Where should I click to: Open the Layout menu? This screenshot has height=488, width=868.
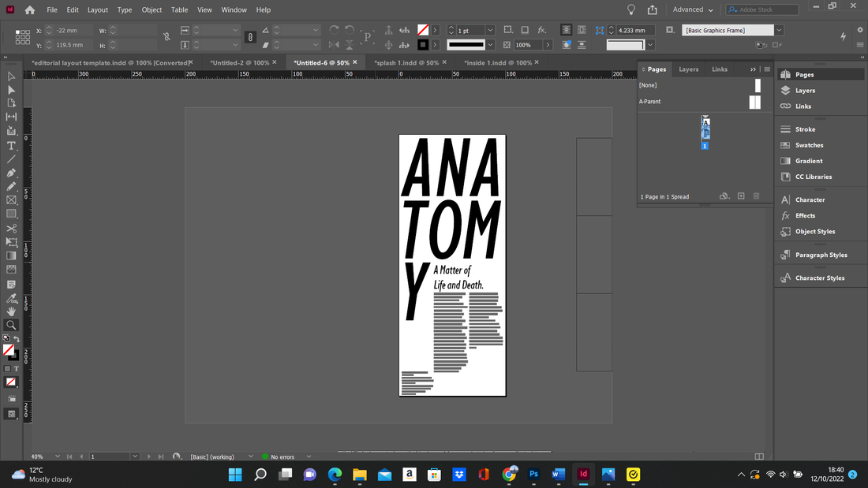click(x=97, y=10)
